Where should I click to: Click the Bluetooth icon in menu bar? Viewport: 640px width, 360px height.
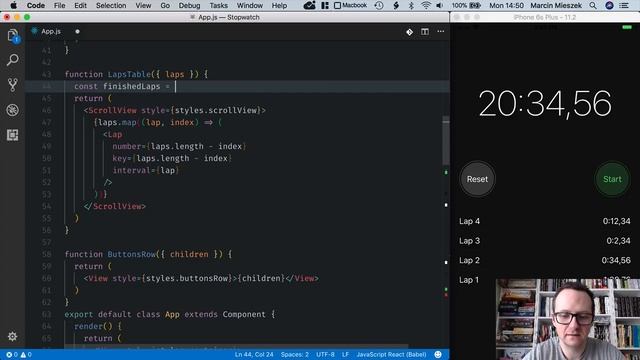coord(411,5)
